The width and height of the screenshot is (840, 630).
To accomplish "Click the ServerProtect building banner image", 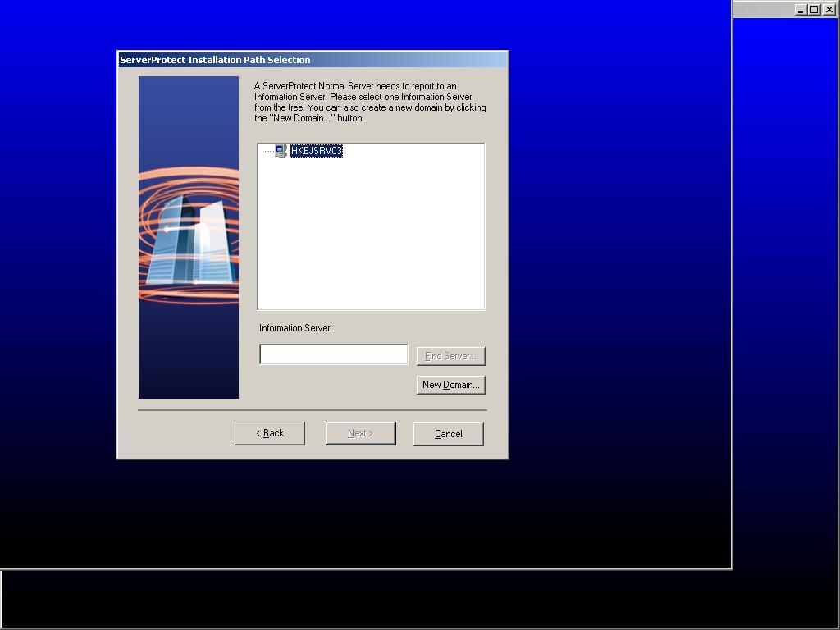I will tap(188, 237).
